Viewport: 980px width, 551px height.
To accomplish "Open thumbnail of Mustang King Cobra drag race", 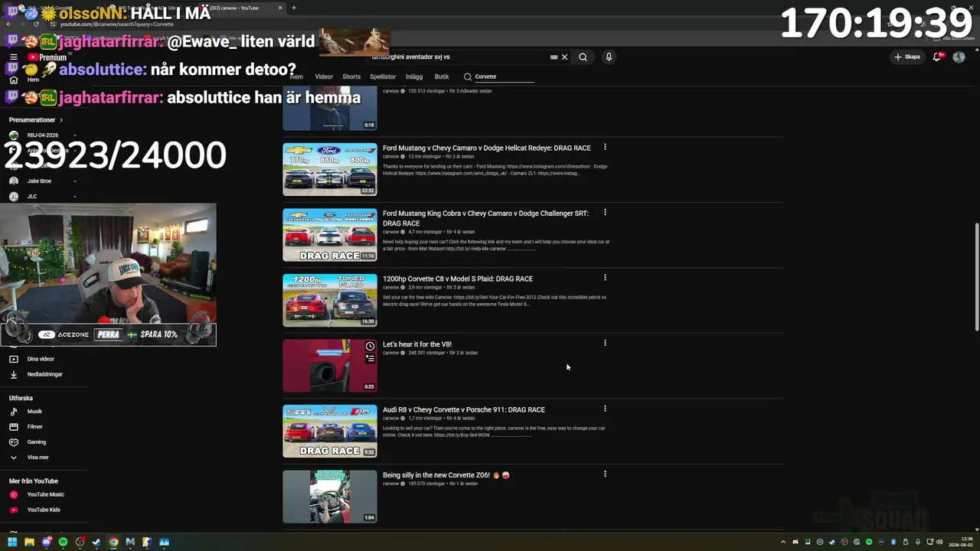I will [330, 235].
